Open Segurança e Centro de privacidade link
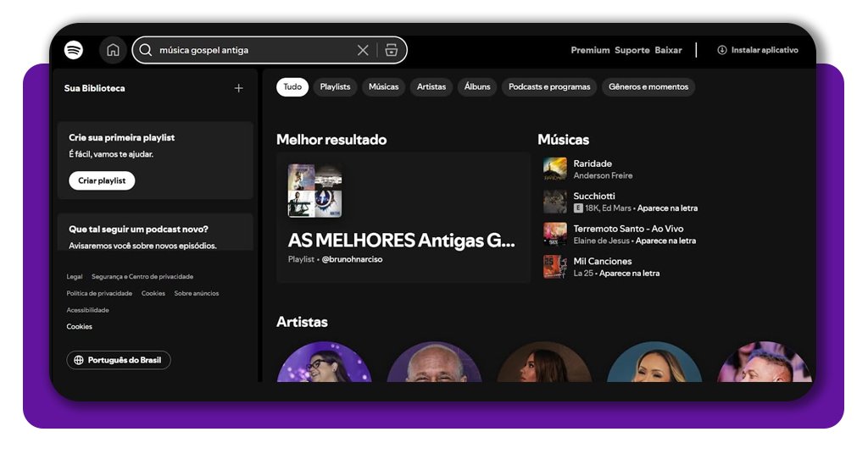Screen dimensions: 868x454 click(142, 276)
